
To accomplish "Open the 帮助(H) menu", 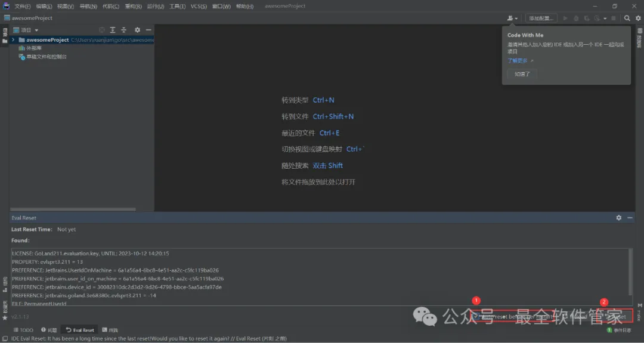I will (245, 6).
